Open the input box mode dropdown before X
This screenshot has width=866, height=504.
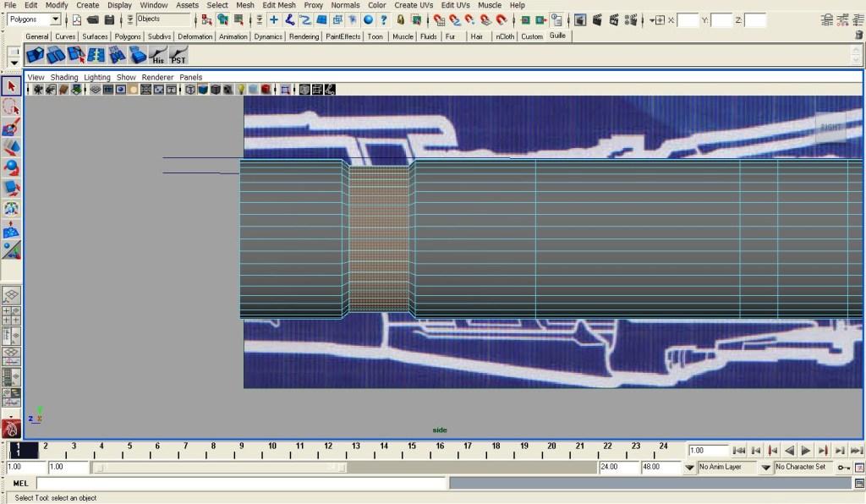coord(657,20)
